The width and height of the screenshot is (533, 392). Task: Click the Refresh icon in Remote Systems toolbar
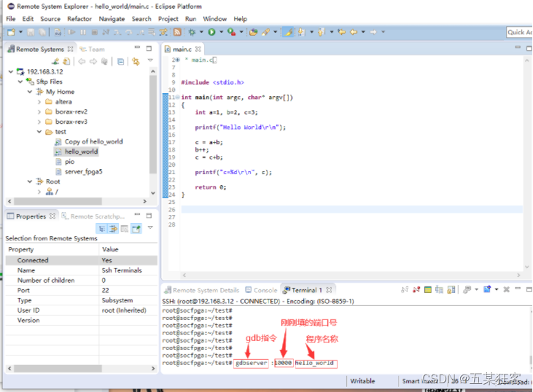(66, 61)
